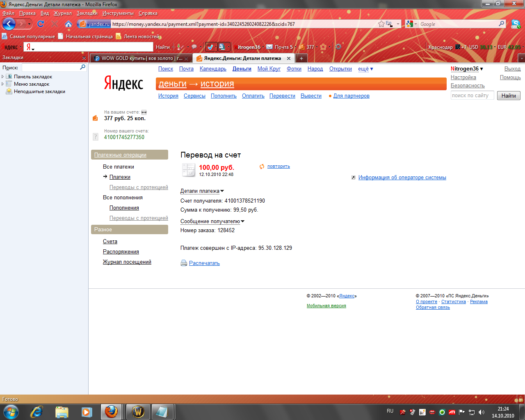Click spell-check icon in Yandex Bar
525x420 pixels.
pyautogui.click(x=210, y=47)
